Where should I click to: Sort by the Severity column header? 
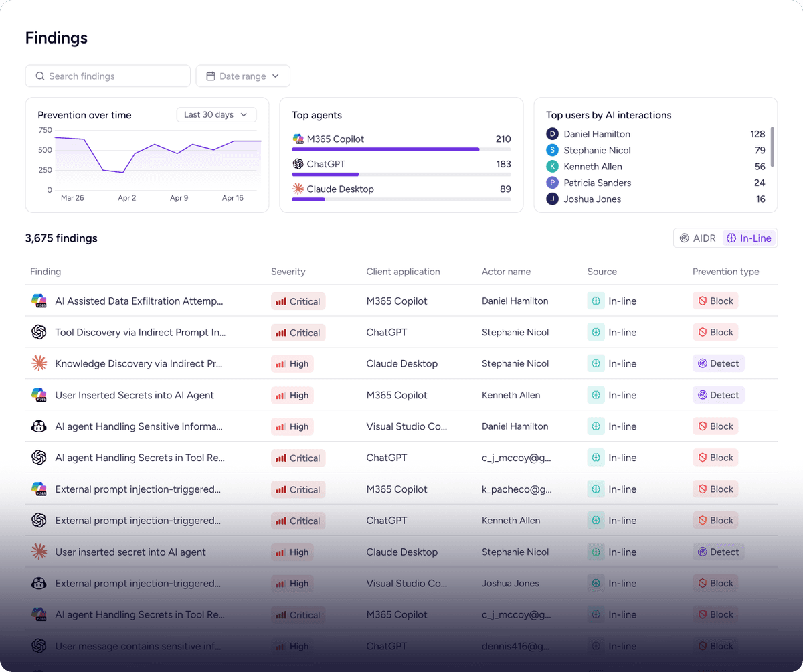(288, 272)
